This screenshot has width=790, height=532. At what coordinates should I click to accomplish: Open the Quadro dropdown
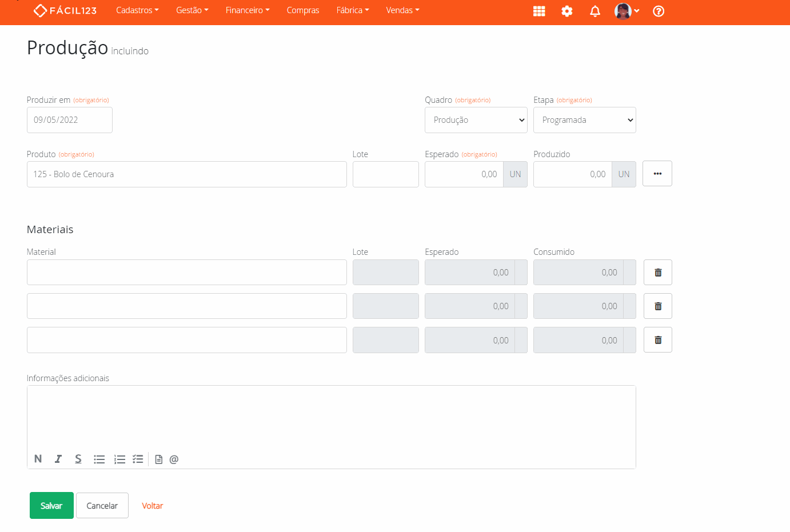tap(476, 120)
